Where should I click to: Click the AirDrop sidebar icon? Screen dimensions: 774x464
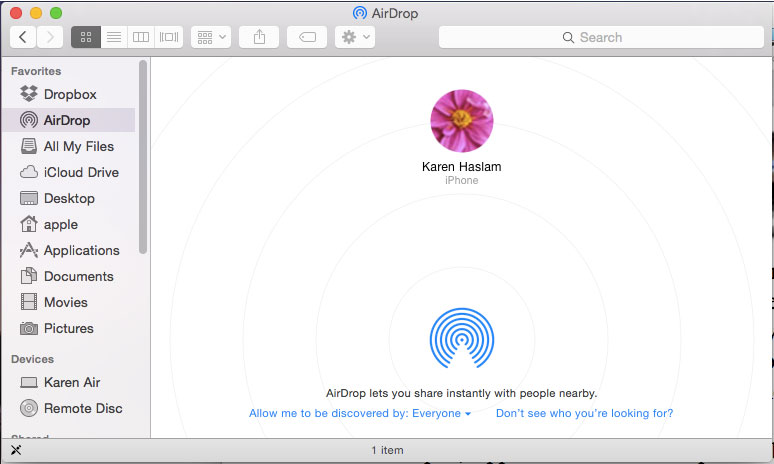(x=29, y=120)
